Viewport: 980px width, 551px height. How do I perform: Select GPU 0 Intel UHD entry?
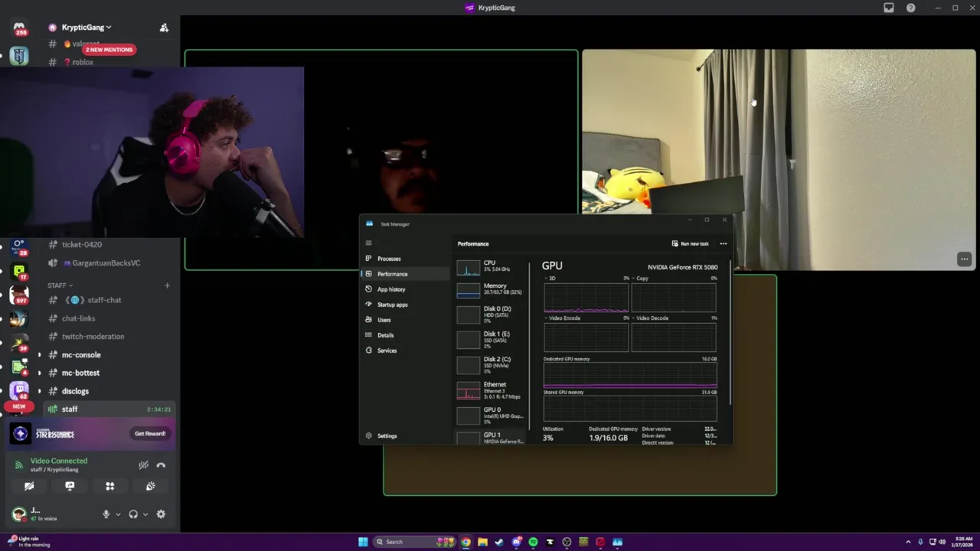(x=491, y=414)
